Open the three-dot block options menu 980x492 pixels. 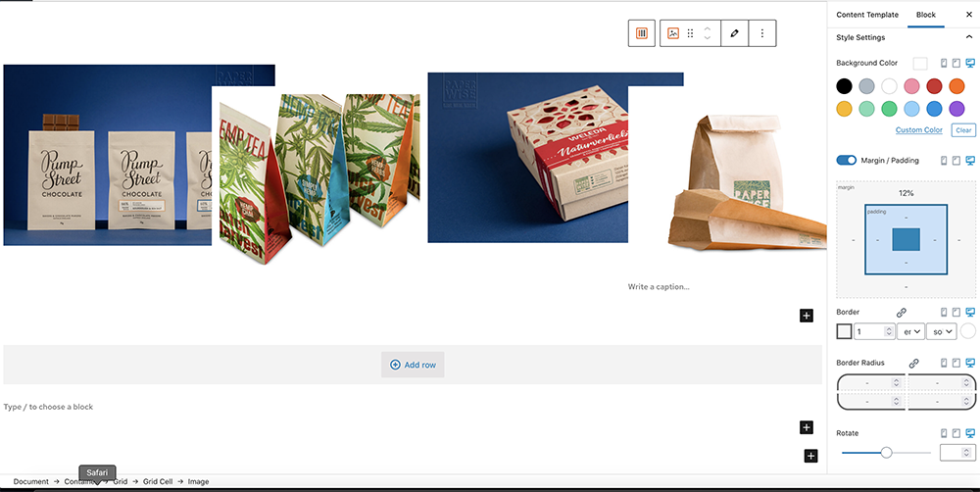click(761, 33)
